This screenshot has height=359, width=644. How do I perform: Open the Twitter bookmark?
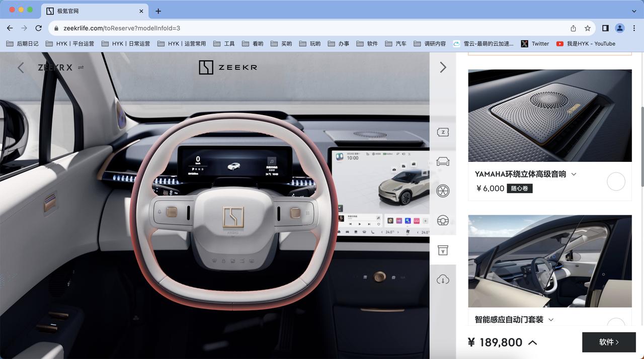point(535,44)
